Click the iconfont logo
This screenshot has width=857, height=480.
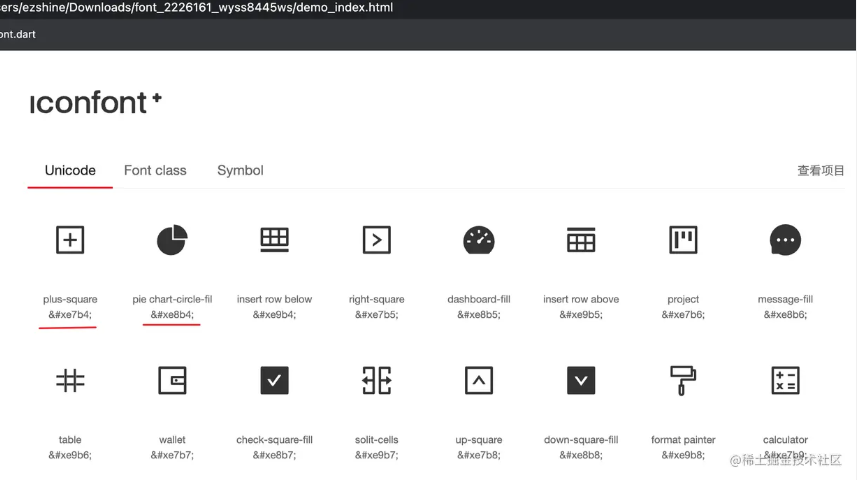(x=96, y=103)
